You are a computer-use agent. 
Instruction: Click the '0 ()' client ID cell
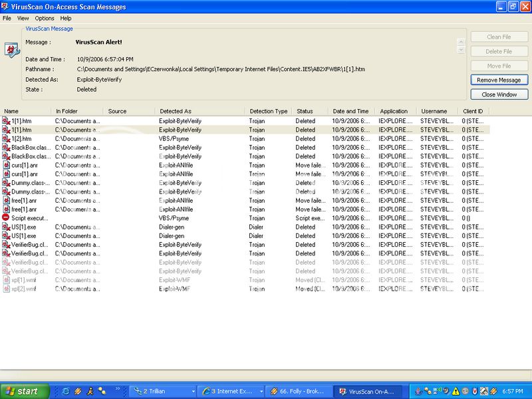coord(465,218)
